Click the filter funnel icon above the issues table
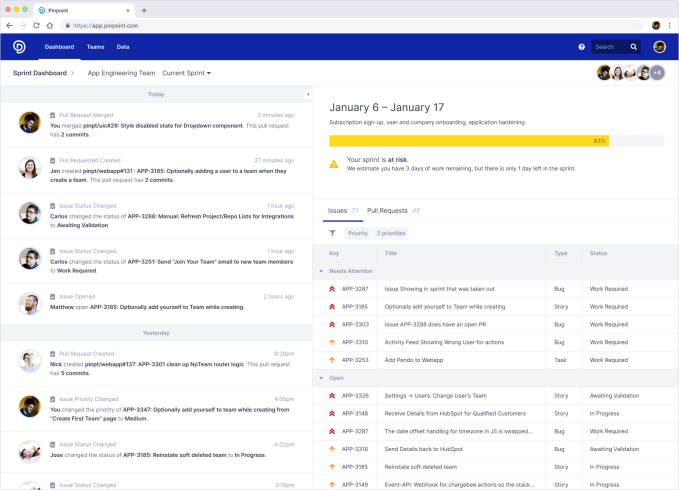This screenshot has width=679, height=490. click(332, 233)
